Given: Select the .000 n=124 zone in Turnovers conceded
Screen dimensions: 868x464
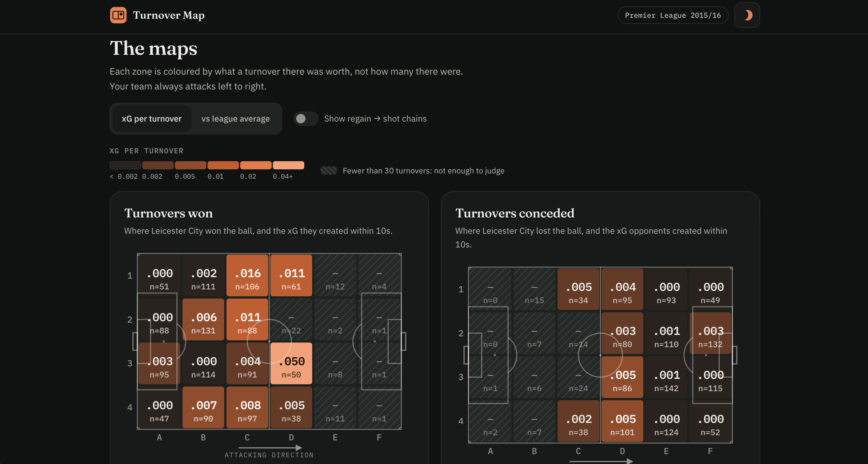Looking at the screenshot, I should coord(666,421).
